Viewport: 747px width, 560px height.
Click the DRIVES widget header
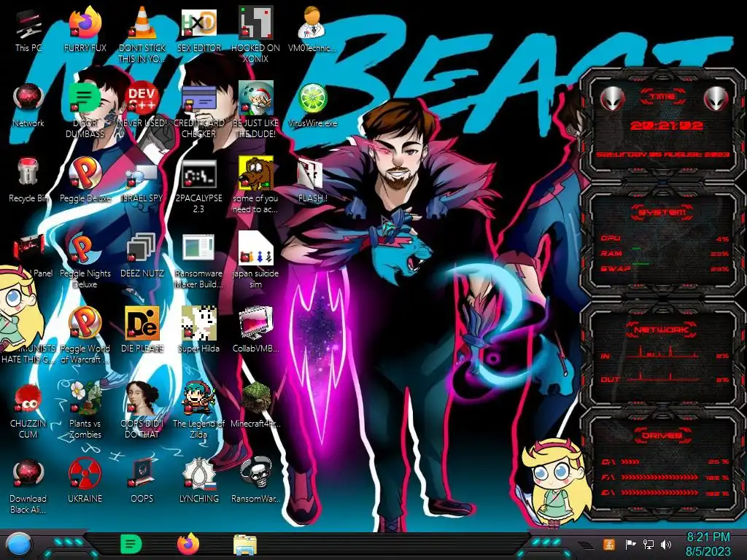(661, 435)
